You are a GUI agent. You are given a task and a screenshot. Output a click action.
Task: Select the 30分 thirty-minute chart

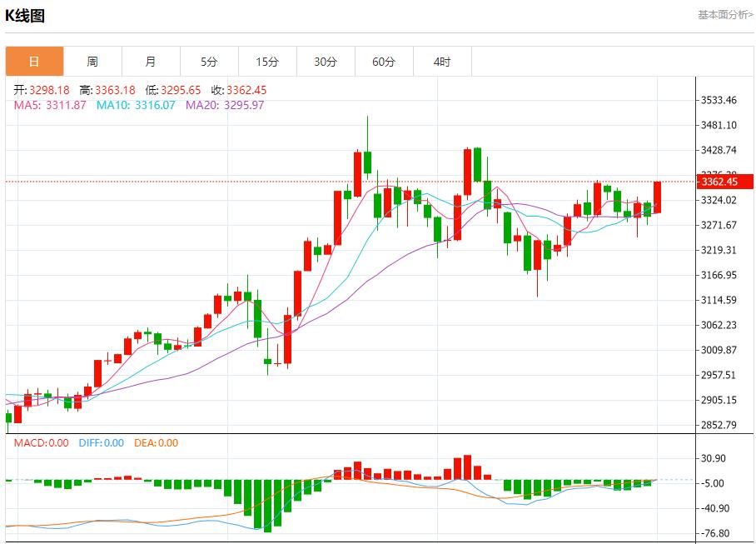pyautogui.click(x=326, y=61)
